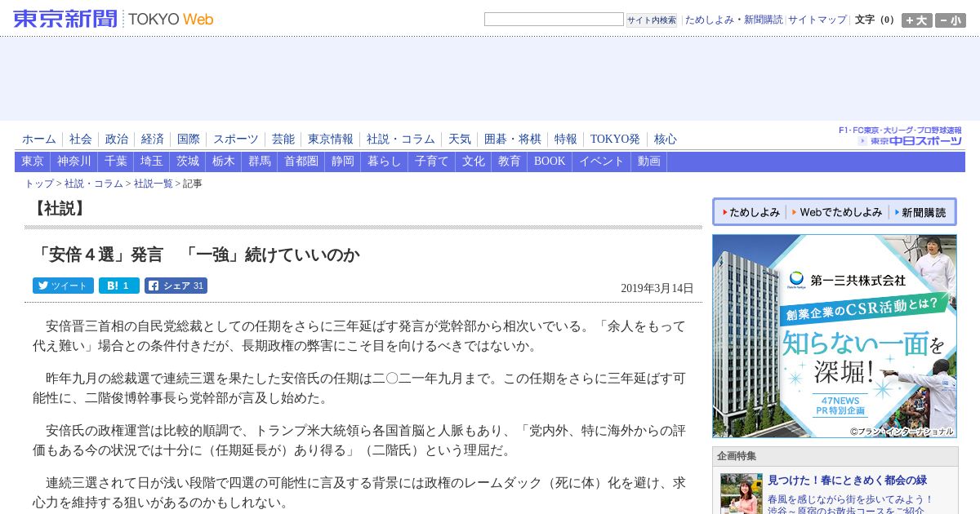Click 社説一覧 in the breadcrumb

tap(154, 184)
